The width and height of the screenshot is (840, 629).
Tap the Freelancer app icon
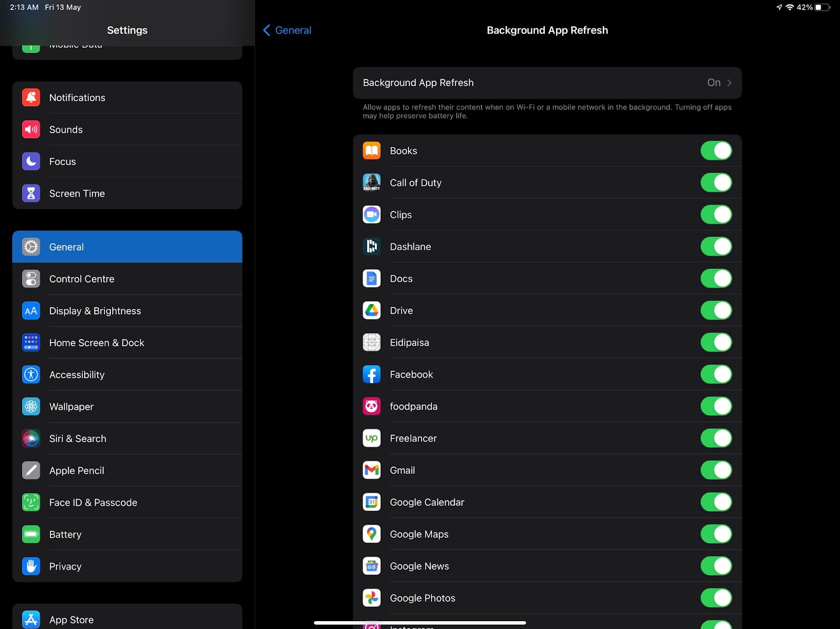[x=372, y=439]
